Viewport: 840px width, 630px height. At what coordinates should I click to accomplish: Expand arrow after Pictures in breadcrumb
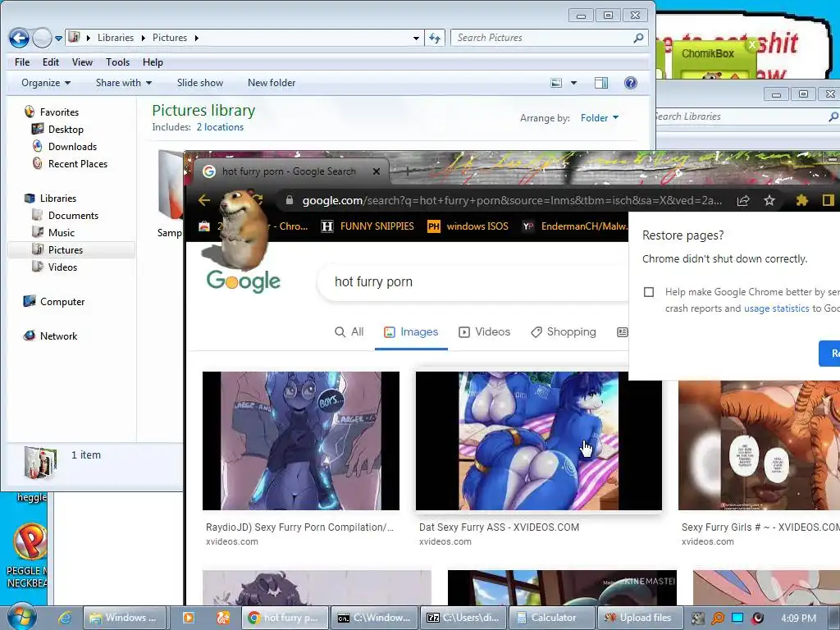pos(197,38)
